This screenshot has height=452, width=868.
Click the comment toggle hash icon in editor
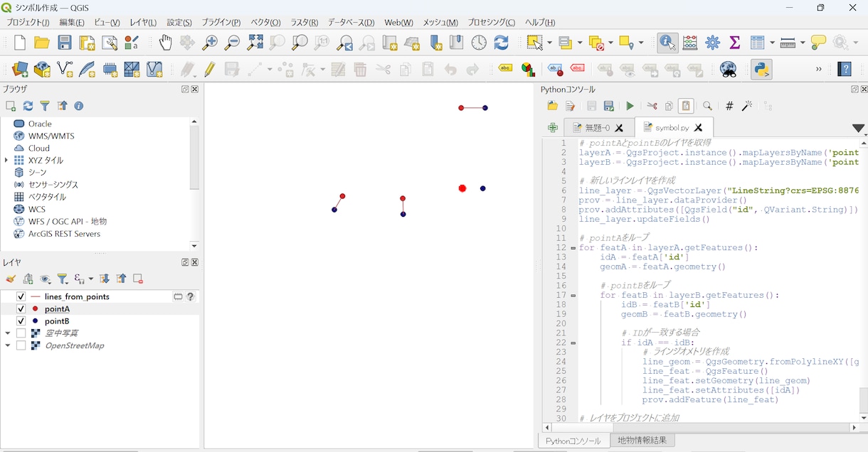[729, 106]
